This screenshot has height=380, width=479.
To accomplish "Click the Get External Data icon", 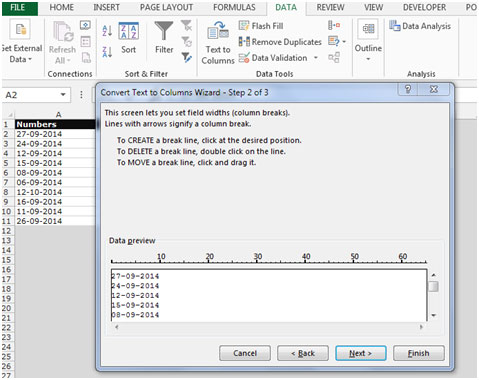I will pos(20,30).
